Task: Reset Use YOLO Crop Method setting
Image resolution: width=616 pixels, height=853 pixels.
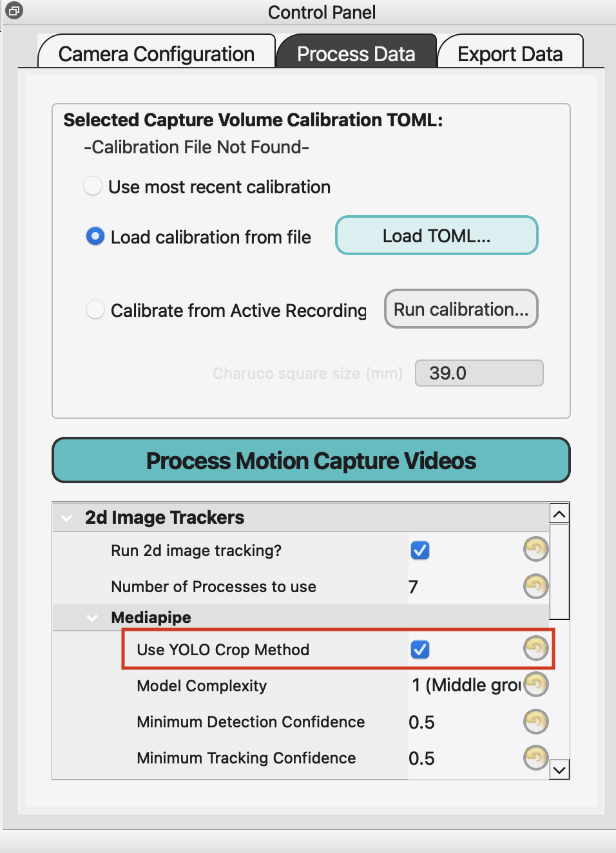Action: coord(535,648)
